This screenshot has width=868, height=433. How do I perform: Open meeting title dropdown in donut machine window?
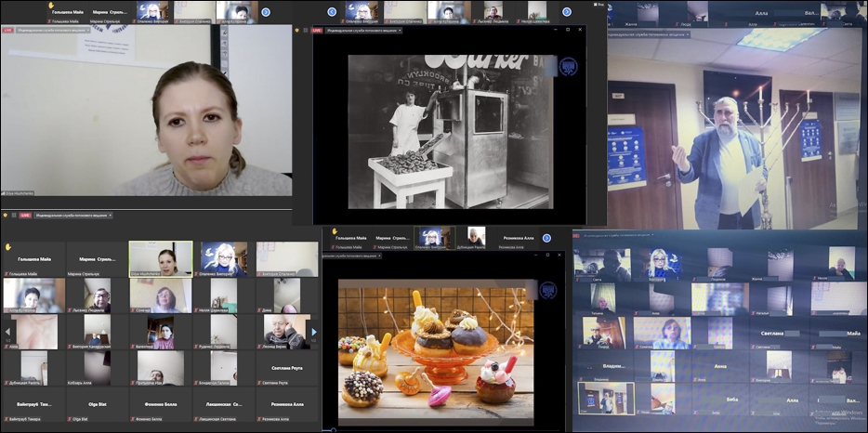click(363, 31)
